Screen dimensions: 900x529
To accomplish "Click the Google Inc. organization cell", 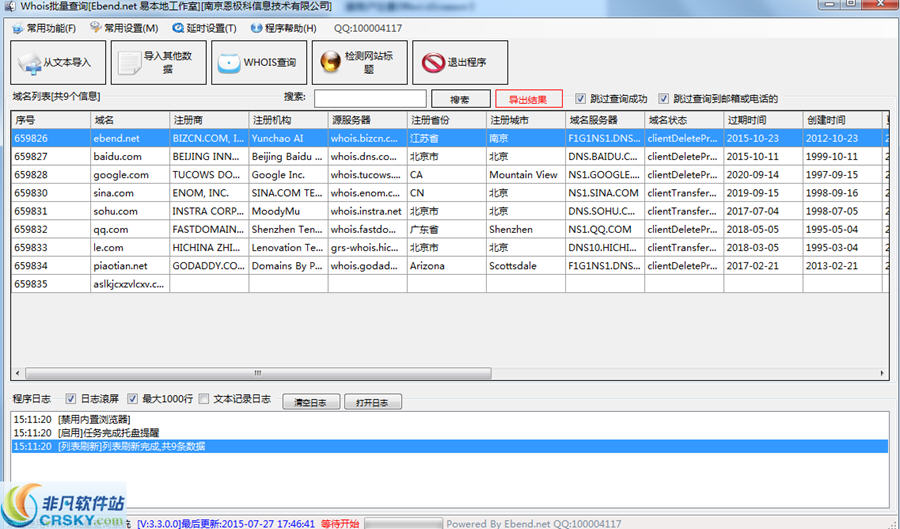I will (288, 175).
